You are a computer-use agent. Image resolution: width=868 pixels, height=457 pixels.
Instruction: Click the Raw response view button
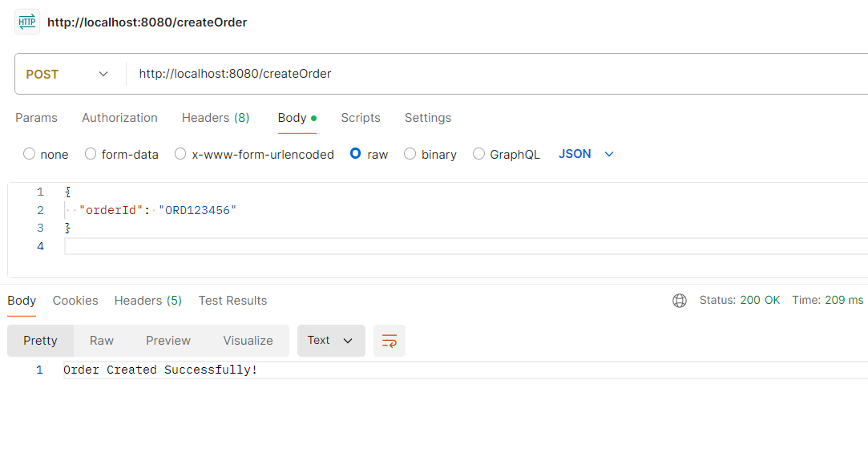102,341
